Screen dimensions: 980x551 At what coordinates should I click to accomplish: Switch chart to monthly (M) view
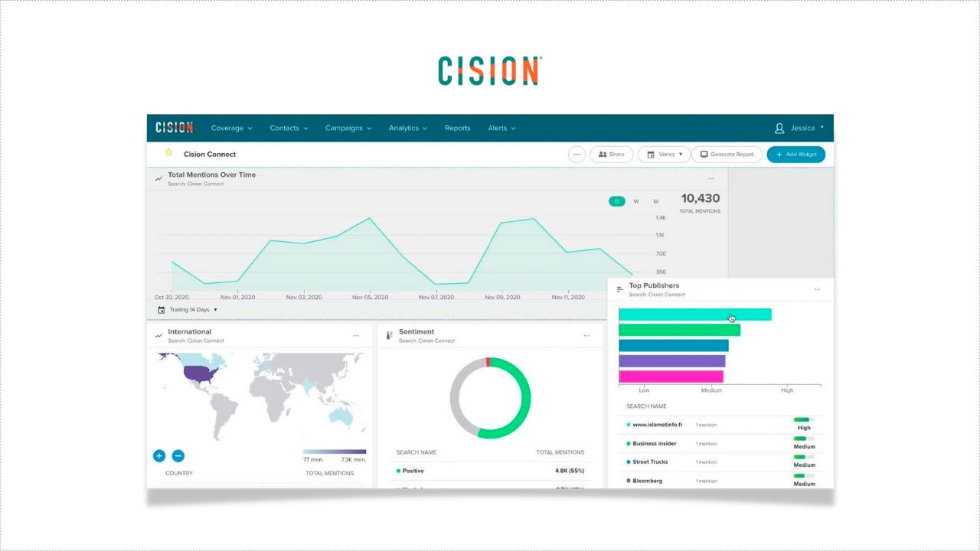click(x=655, y=201)
